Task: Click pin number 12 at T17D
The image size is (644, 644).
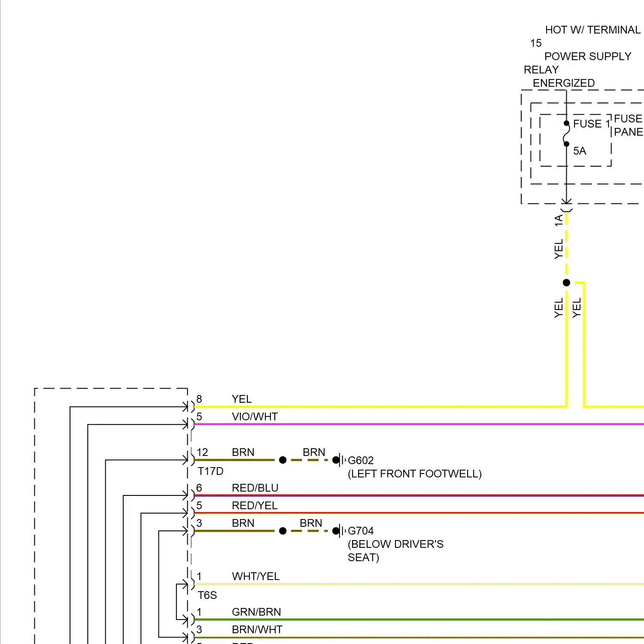Action: 202,452
